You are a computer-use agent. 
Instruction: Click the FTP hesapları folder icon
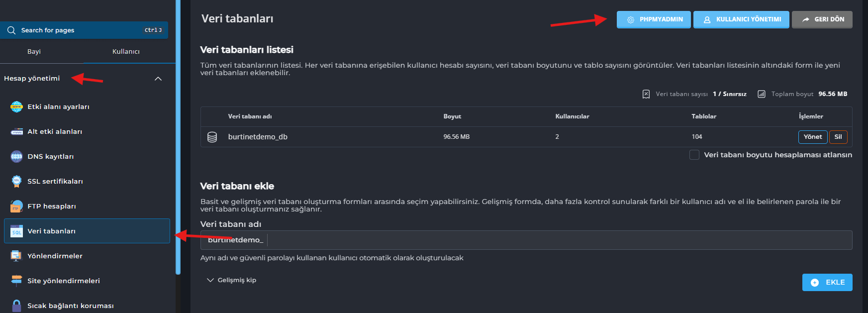click(x=16, y=206)
